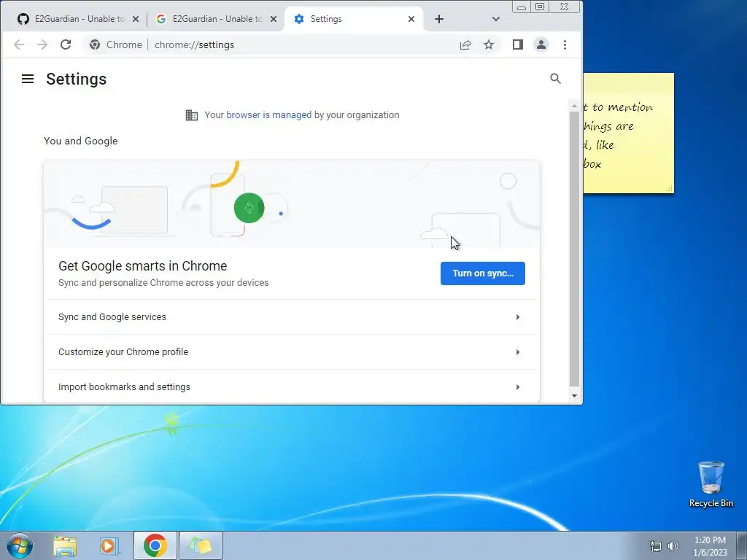Image resolution: width=747 pixels, height=560 pixels.
Task: Open Chrome's three-dot menu
Action: click(x=565, y=44)
